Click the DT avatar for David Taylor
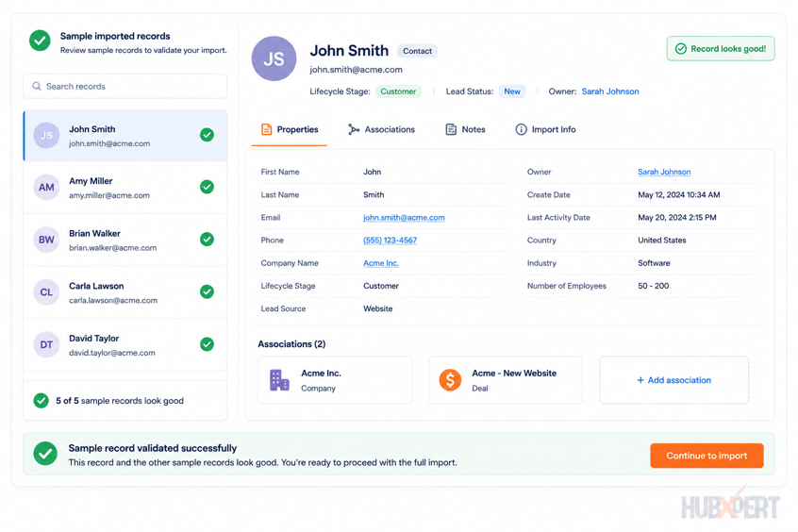The image size is (798, 532). 46,344
